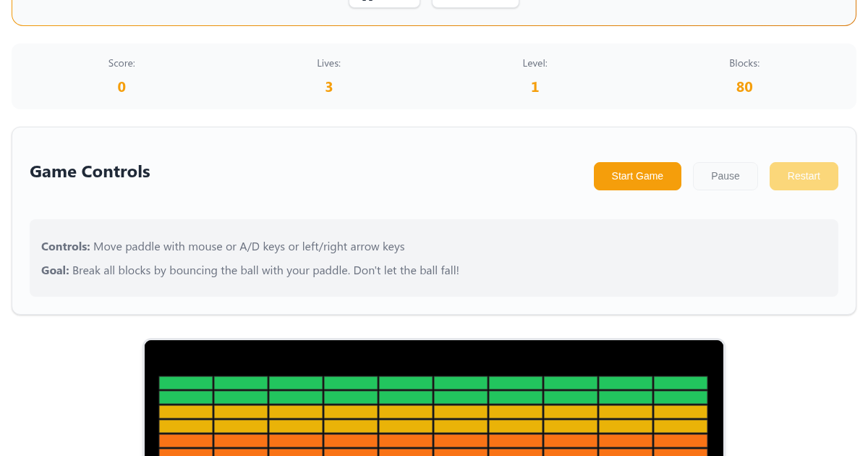
Task: Click the Lives count 3
Action: tap(328, 87)
